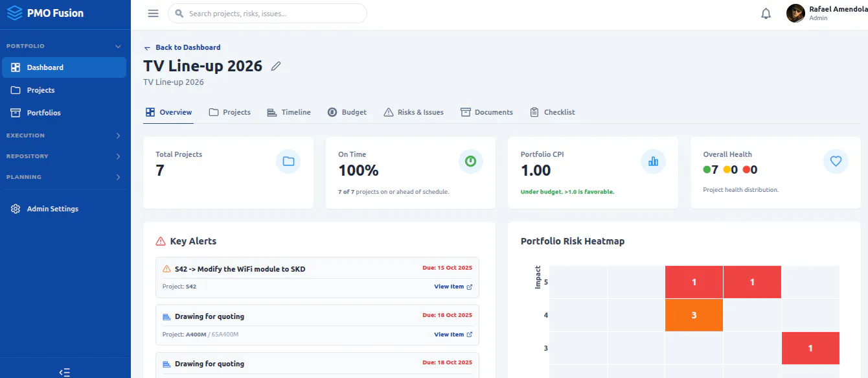This screenshot has width=868, height=378.
Task: Click the 'Due: 15 Oct 2025' date
Action: (448, 267)
